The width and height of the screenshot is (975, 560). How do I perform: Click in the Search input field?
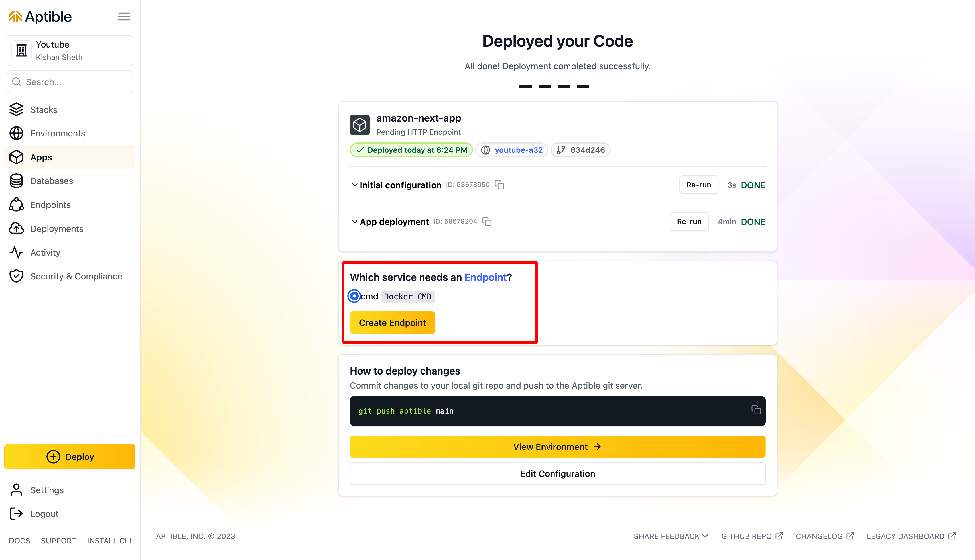point(70,82)
